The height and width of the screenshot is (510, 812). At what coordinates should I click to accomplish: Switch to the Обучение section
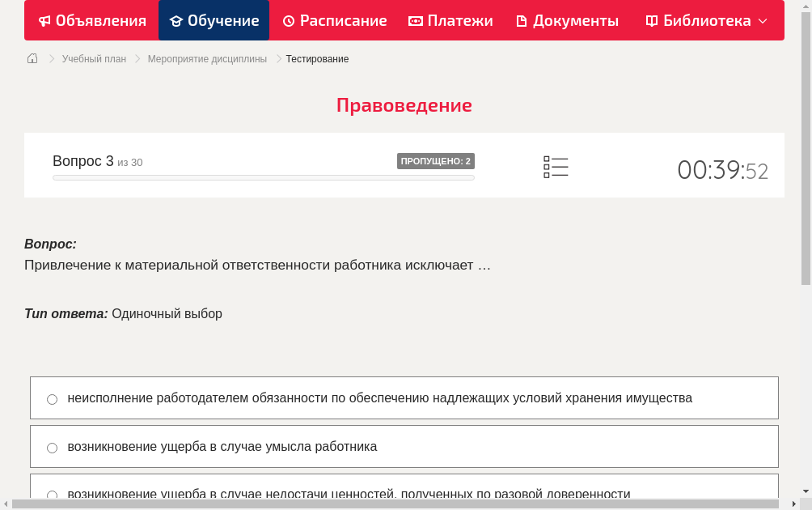click(214, 20)
